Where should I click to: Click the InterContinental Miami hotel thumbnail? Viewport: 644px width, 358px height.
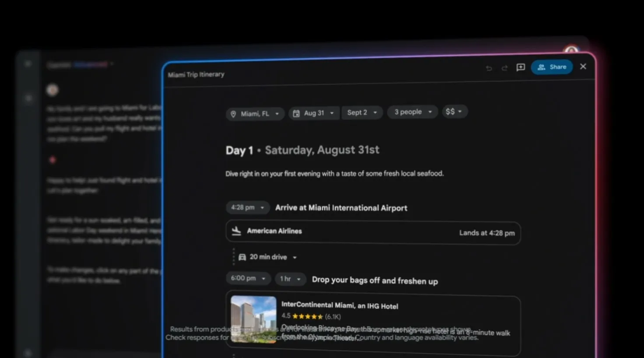coord(253,319)
